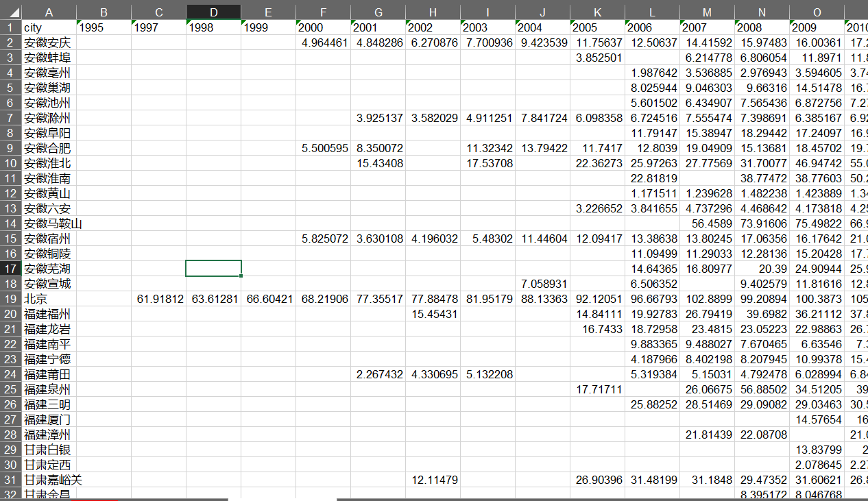Select the '福建莆田' city cell

49,374
